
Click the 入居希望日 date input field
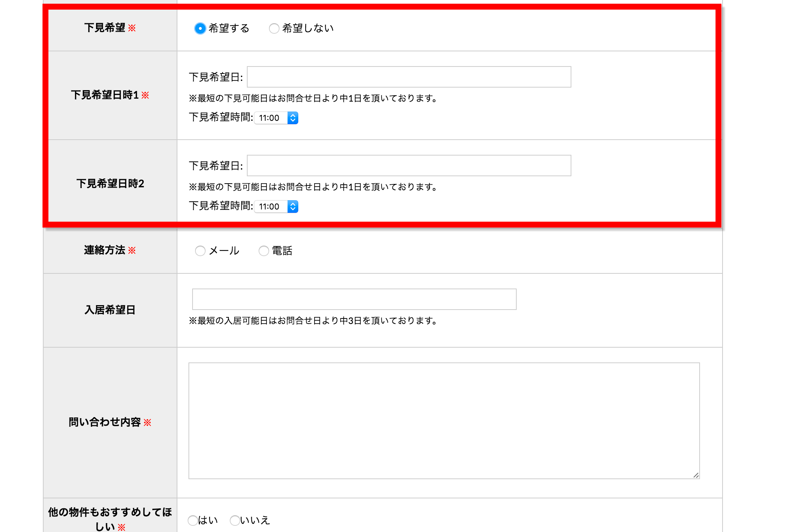[x=354, y=299]
